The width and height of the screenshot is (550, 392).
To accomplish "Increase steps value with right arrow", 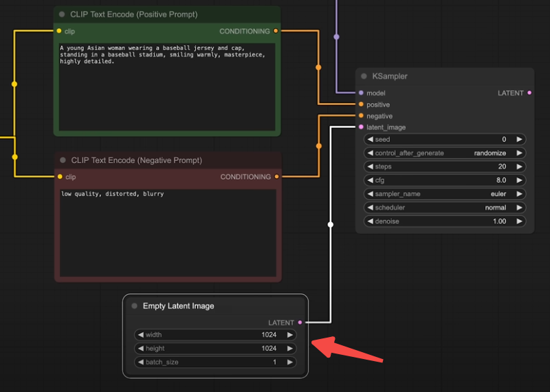I will (519, 166).
